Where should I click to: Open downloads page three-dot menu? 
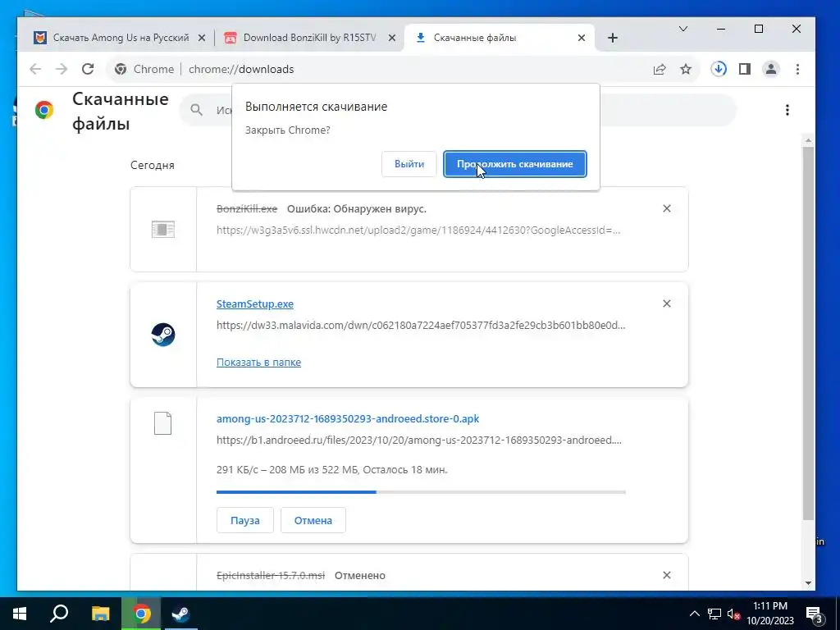787,110
